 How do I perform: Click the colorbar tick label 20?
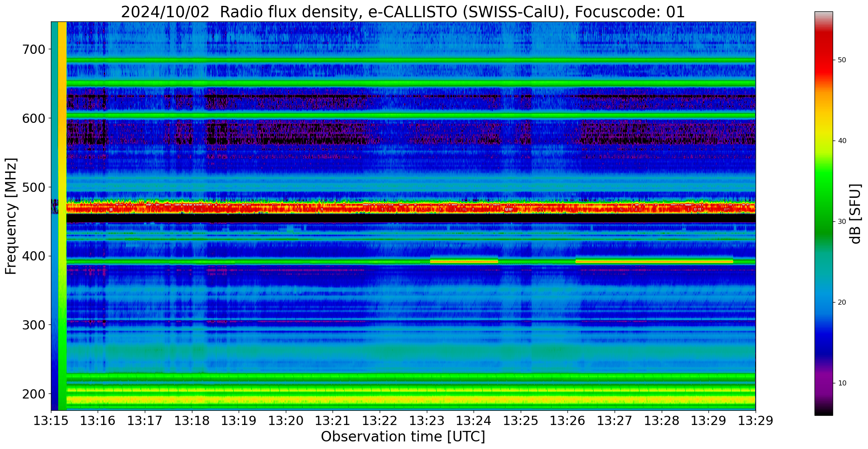point(842,303)
